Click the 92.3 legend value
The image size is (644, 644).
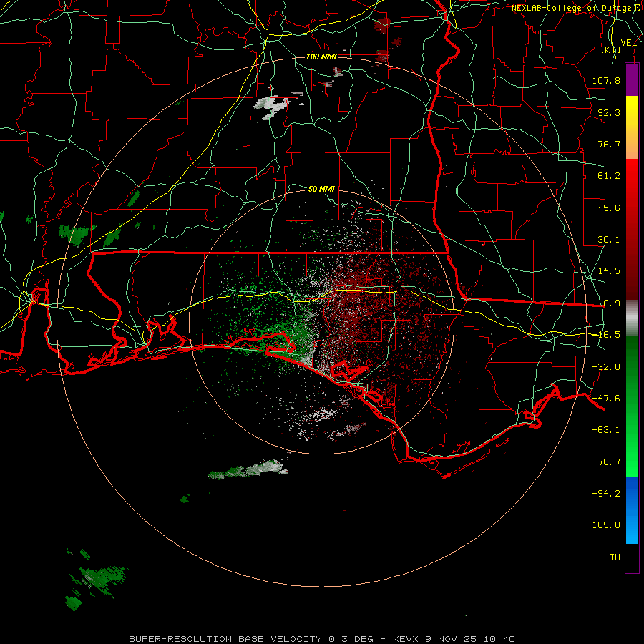(609, 112)
